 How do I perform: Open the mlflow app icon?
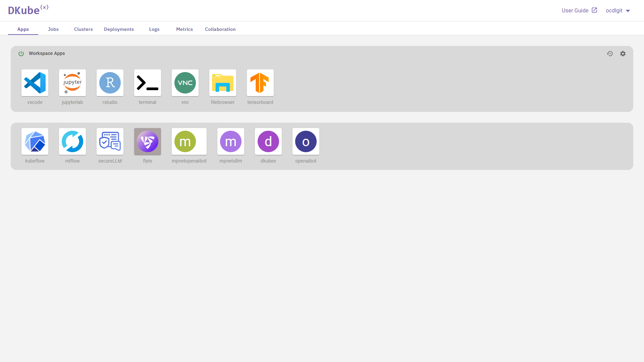click(72, 141)
